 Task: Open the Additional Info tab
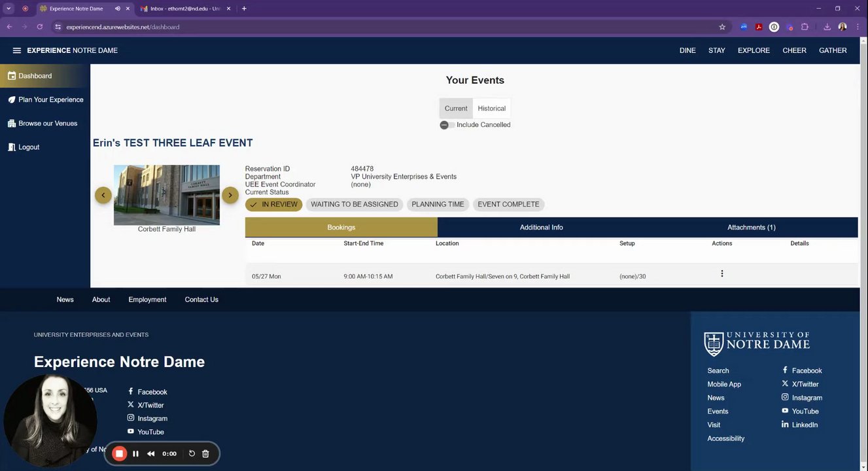coord(542,227)
